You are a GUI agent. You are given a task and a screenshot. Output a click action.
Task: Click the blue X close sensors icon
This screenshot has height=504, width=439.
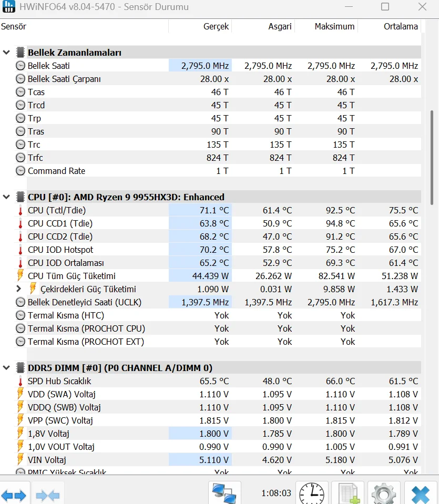[x=420, y=494]
